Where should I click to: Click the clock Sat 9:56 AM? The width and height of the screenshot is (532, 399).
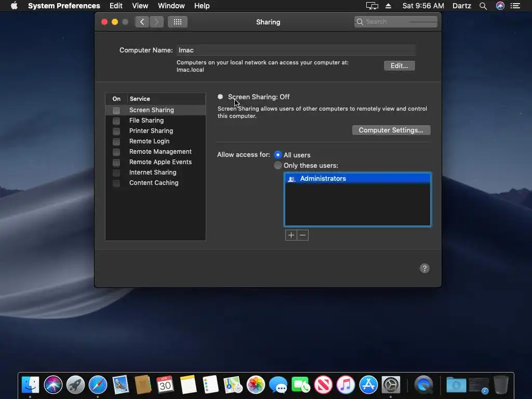(x=423, y=6)
